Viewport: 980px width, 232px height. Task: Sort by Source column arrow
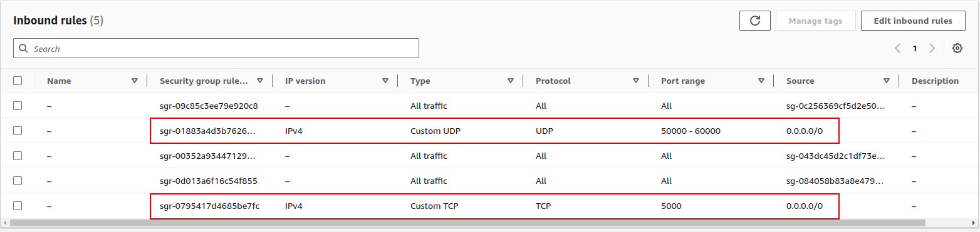[887, 81]
